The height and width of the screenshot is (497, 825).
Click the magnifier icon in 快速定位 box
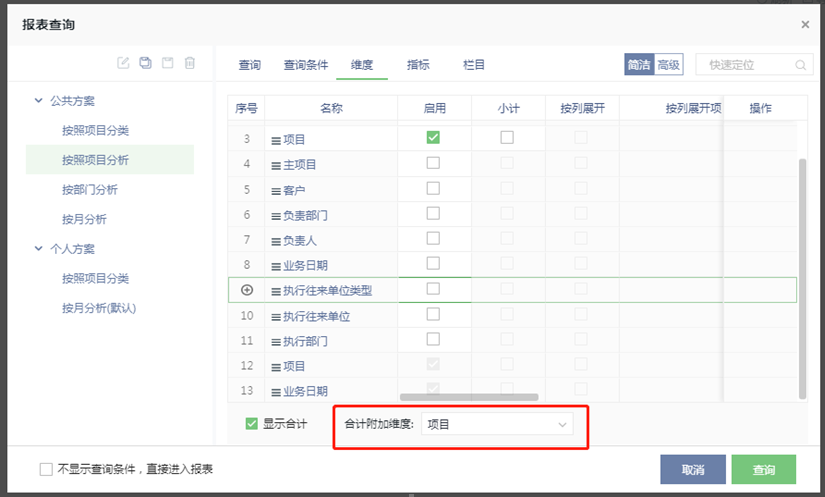[800, 65]
